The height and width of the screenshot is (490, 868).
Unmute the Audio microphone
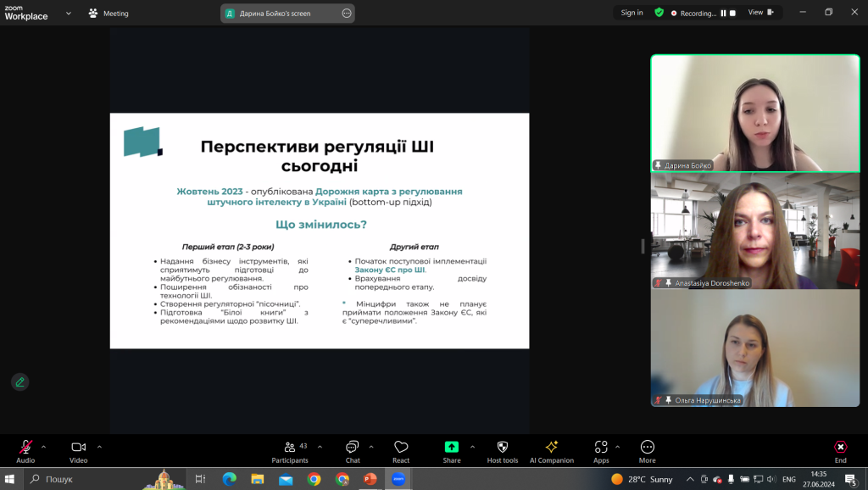coord(25,452)
